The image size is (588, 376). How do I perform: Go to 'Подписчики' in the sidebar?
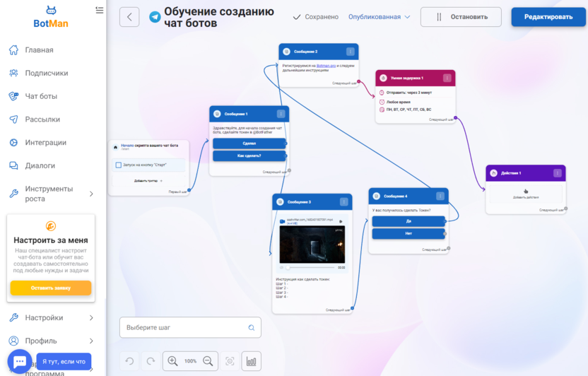coord(47,73)
